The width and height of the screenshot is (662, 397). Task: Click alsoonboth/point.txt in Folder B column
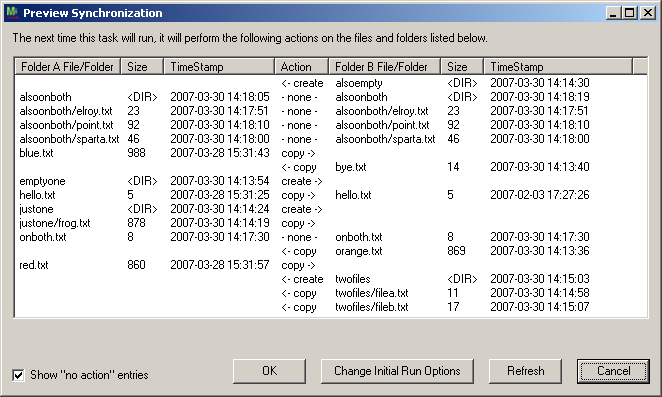[382, 125]
